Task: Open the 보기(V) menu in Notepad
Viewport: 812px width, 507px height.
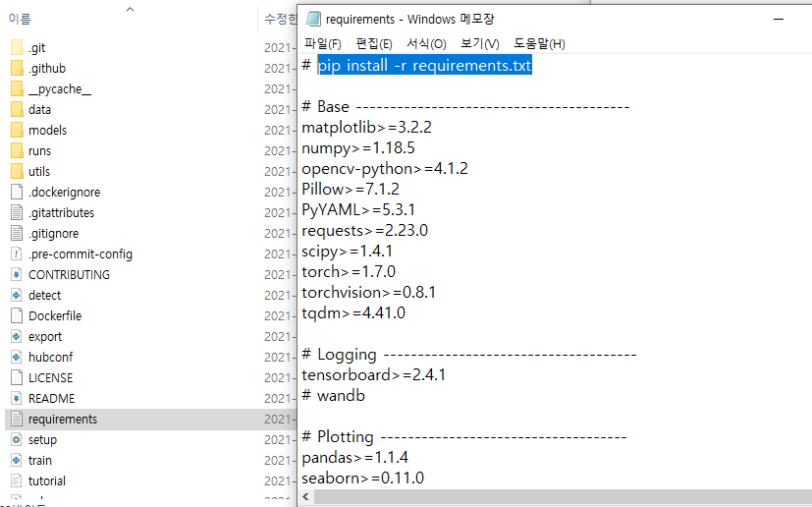Action: click(480, 44)
